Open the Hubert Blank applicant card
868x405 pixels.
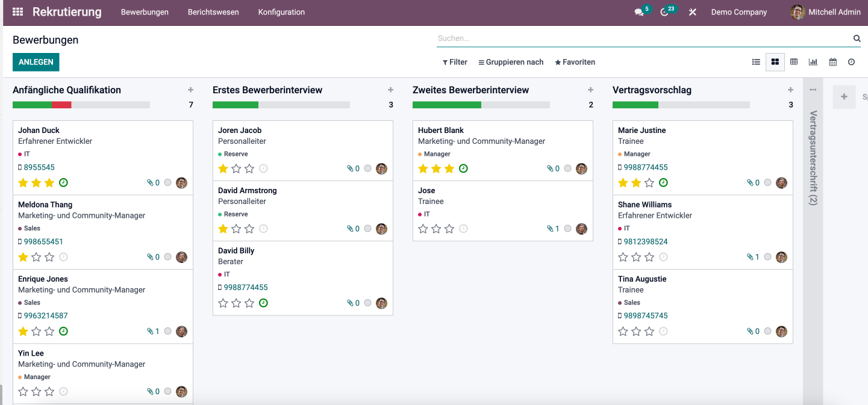point(503,150)
